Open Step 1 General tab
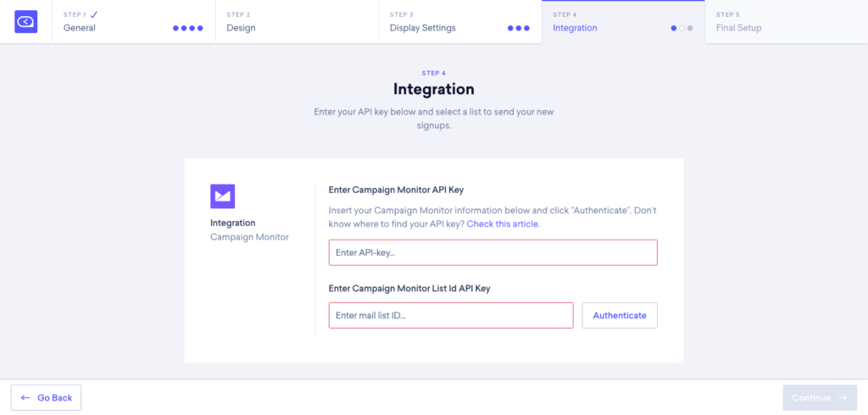 134,21
